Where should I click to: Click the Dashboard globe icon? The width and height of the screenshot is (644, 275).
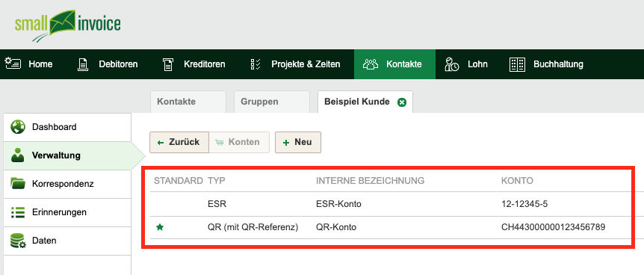coord(18,127)
